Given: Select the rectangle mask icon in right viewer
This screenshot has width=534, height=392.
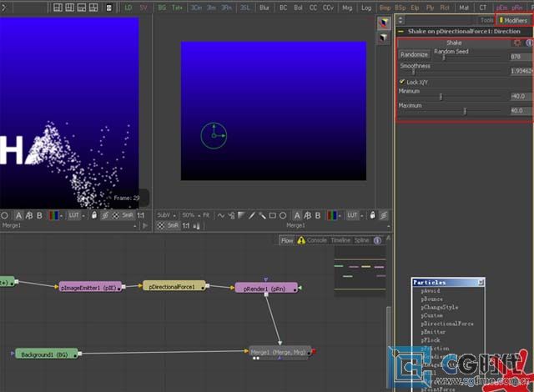Looking at the screenshot, I should (273, 216).
